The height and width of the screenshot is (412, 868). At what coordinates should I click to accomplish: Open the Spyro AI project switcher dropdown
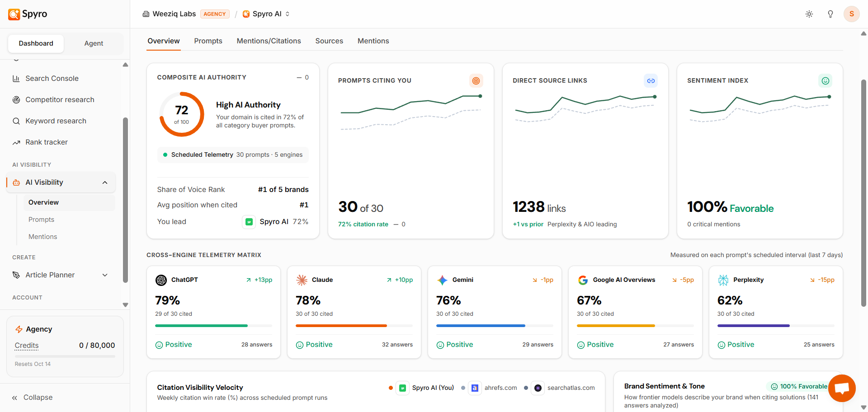click(266, 14)
